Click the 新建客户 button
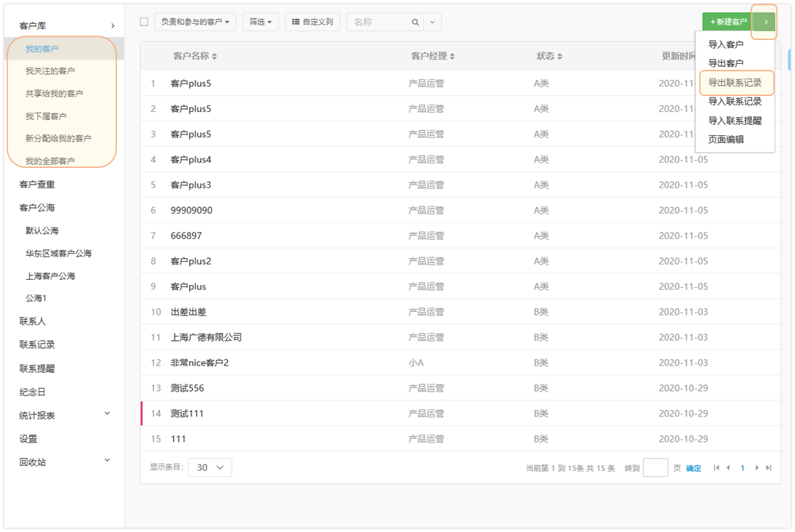 tap(727, 23)
